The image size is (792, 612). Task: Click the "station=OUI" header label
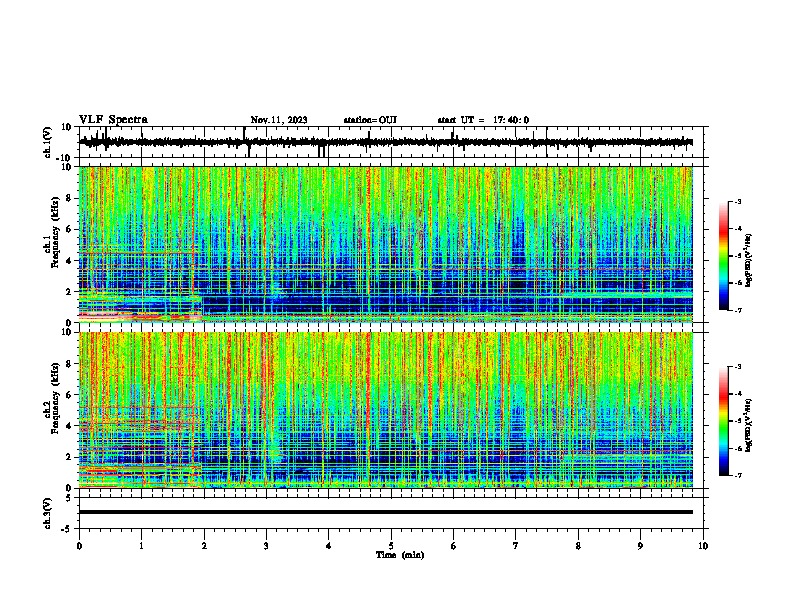tap(370, 120)
